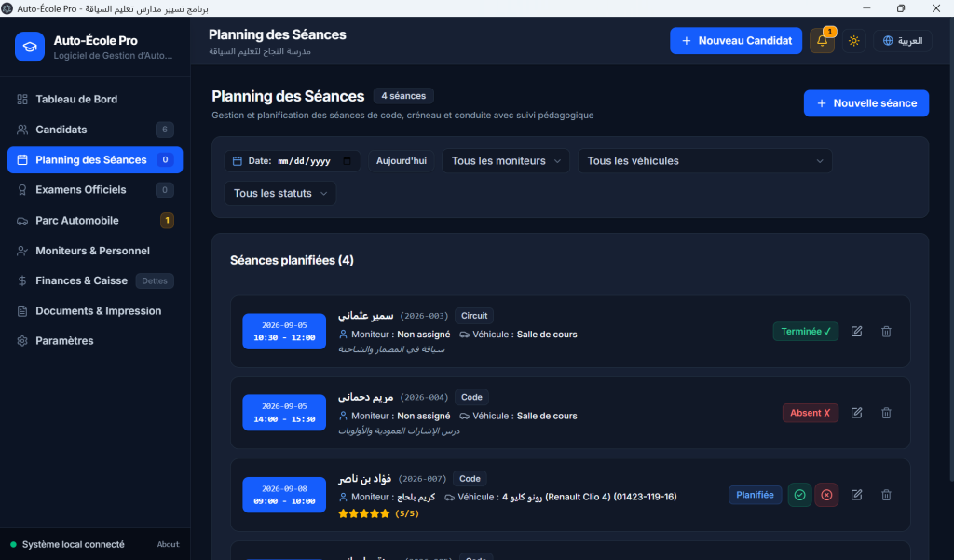
Task: Click the vertical scrollbar
Action: click(x=951, y=250)
